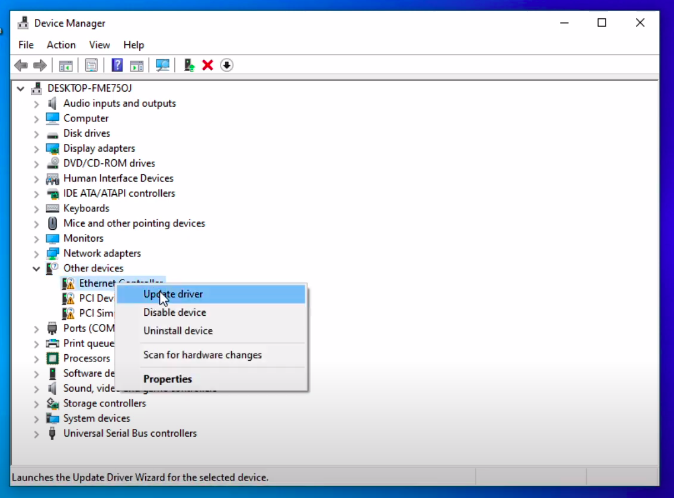674x498 pixels.
Task: Expand the System devices chevron
Action: [37, 419]
